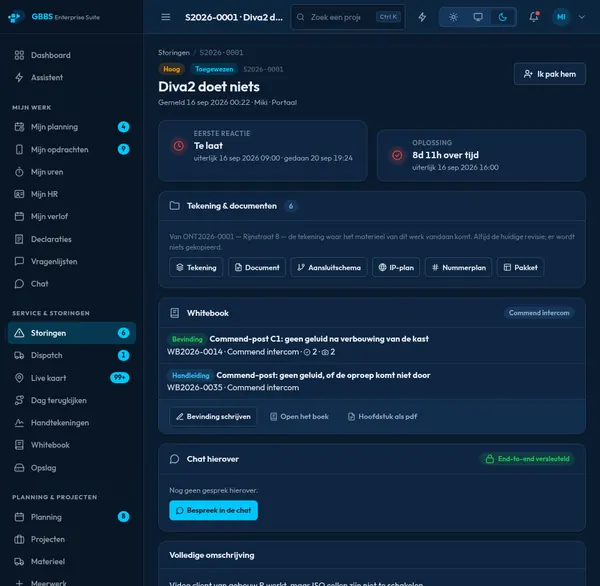Click the Storingen breadcrumb link
This screenshot has width=600, height=586.
coord(174,52)
